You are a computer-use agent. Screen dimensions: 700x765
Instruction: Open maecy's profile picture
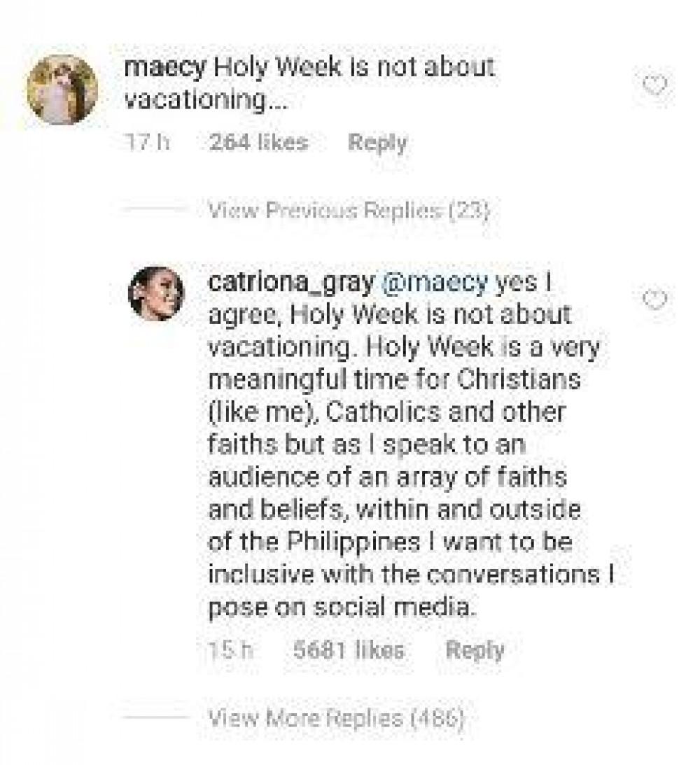tap(62, 89)
